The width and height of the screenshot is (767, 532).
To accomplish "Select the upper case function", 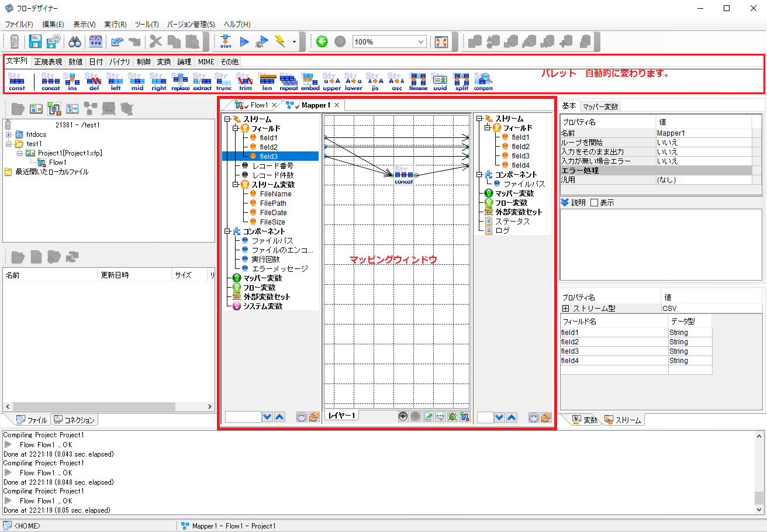I will (x=331, y=82).
